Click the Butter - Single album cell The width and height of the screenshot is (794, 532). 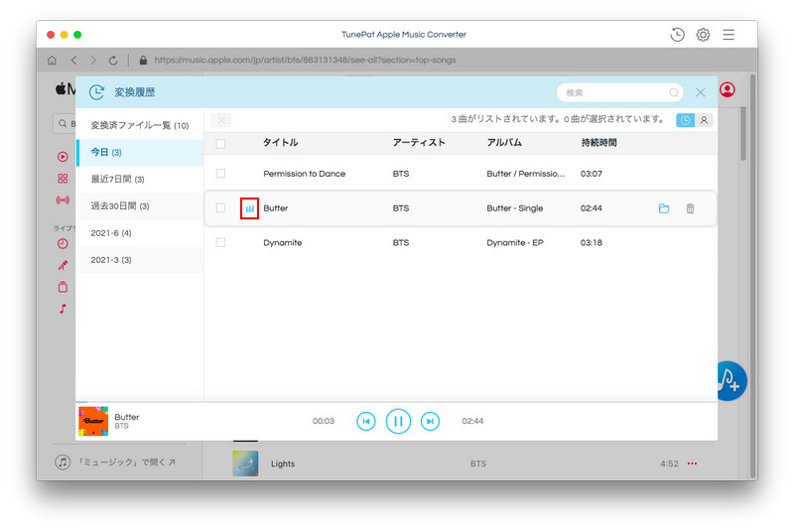[x=514, y=208]
